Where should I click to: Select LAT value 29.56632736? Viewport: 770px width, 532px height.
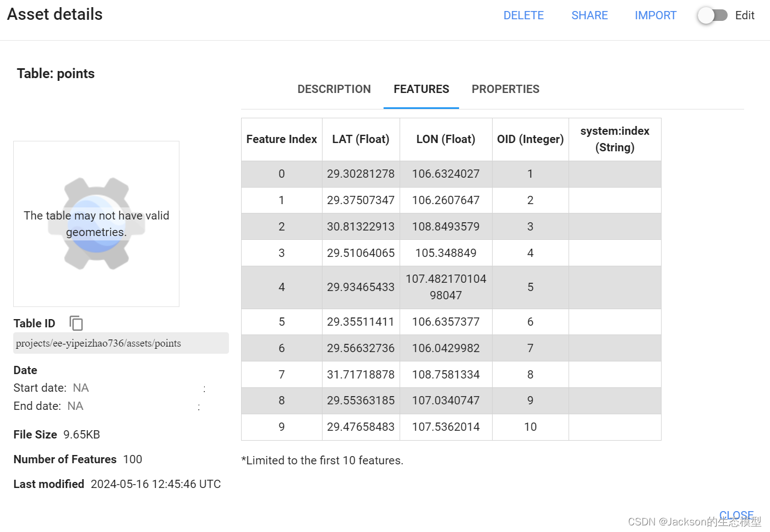tap(361, 348)
